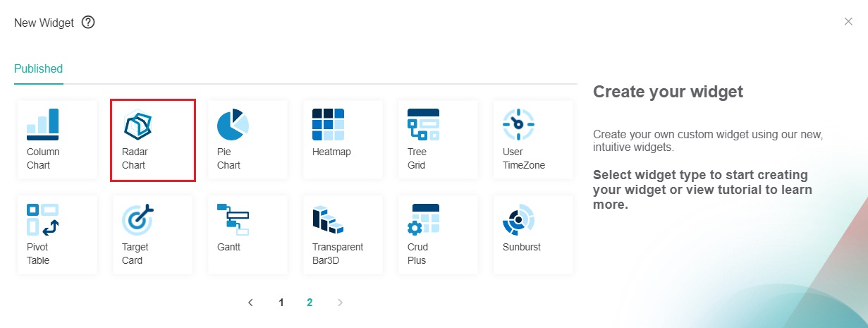Image resolution: width=868 pixels, height=328 pixels.
Task: Pick the Pie Chart widget icon
Action: [x=233, y=125]
